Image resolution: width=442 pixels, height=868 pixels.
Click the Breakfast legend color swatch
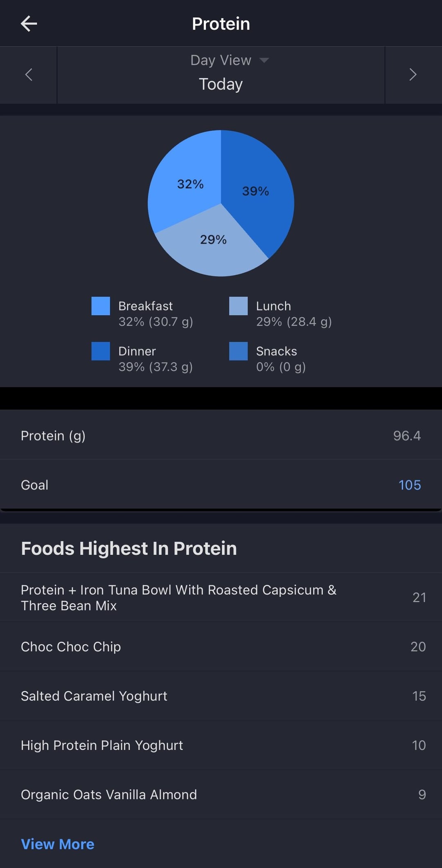(x=101, y=306)
